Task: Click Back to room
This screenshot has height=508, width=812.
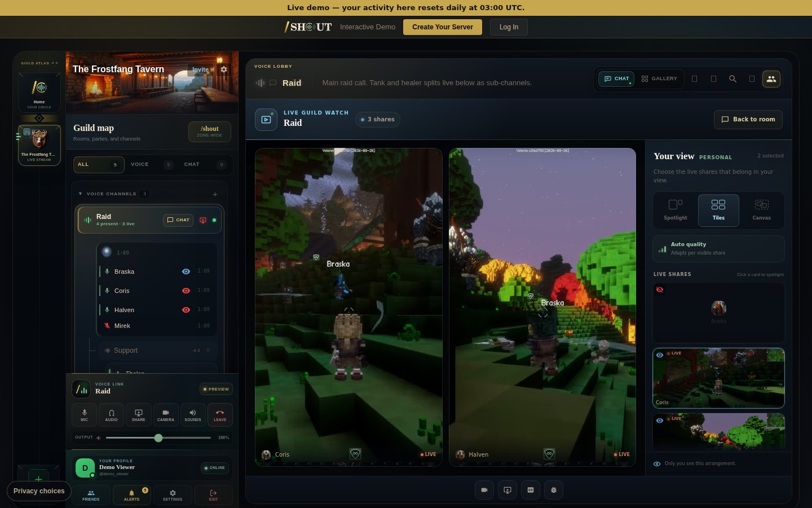Action: point(748,120)
